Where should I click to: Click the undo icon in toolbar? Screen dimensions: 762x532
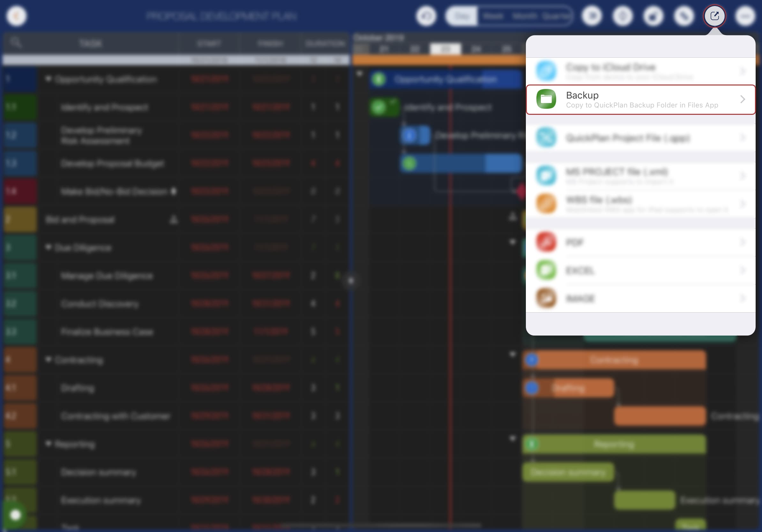pos(426,16)
